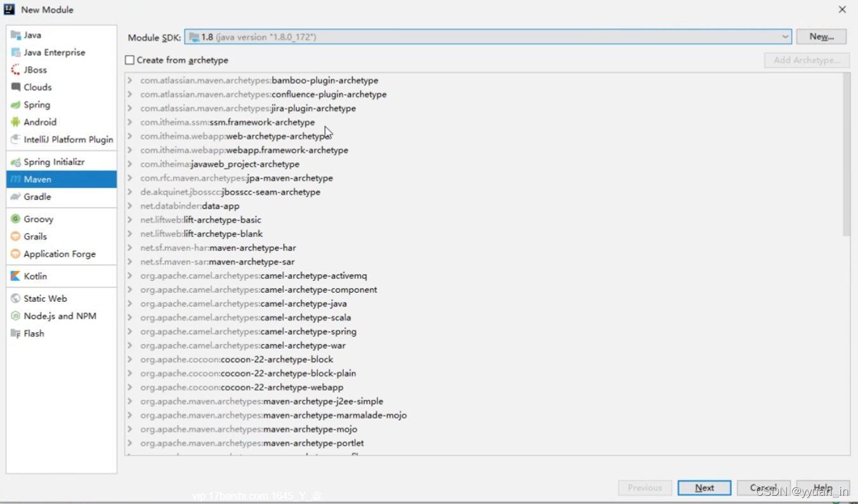Select webapp.framework-archetype row
The image size is (858, 504).
(484, 150)
